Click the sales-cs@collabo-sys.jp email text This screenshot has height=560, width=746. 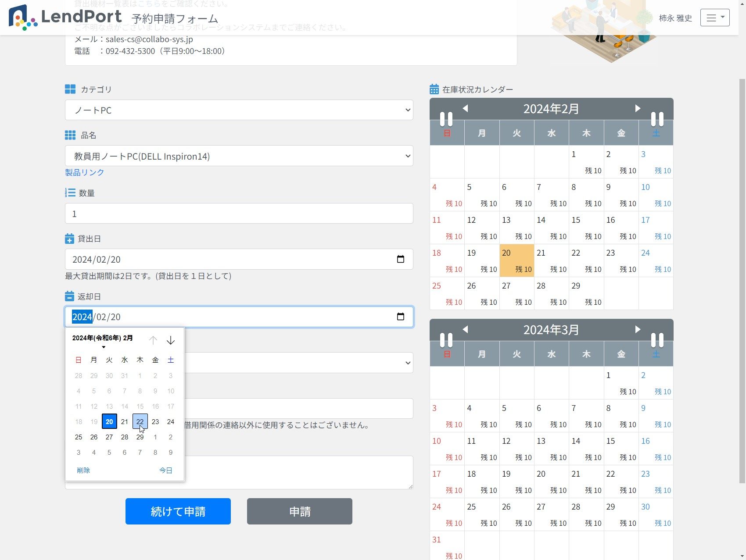pyautogui.click(x=149, y=39)
